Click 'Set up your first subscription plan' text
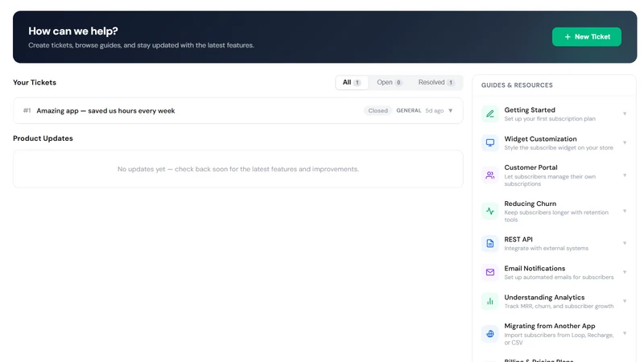This screenshot has height=362, width=644. pyautogui.click(x=550, y=119)
